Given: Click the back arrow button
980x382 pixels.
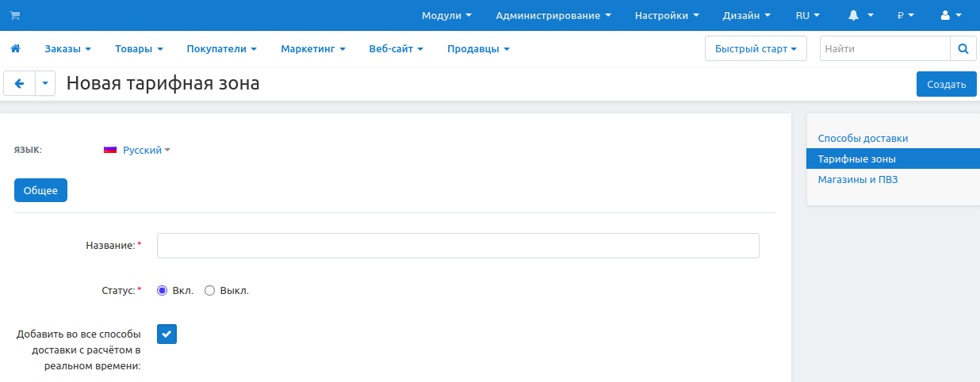Looking at the screenshot, I should pyautogui.click(x=20, y=83).
